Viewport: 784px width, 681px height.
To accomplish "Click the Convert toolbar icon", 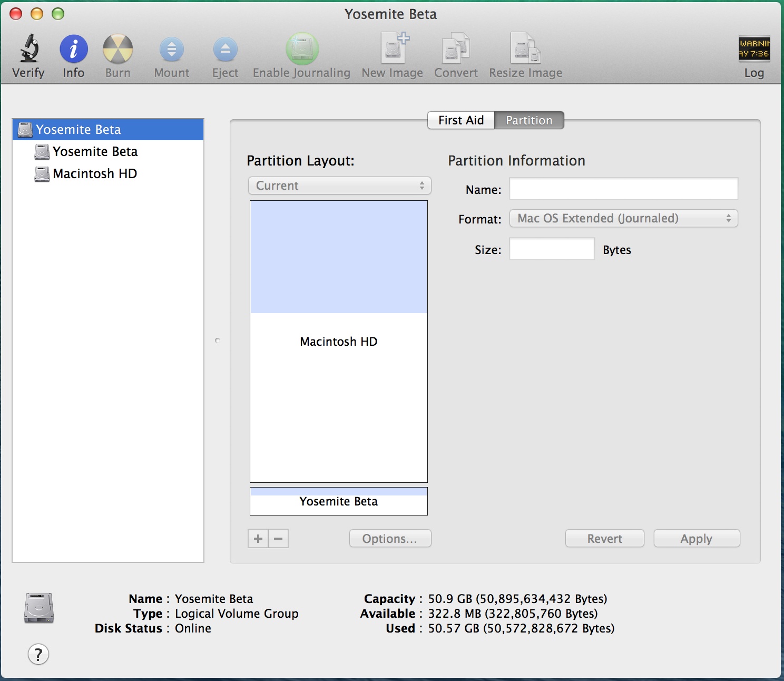I will point(456,48).
